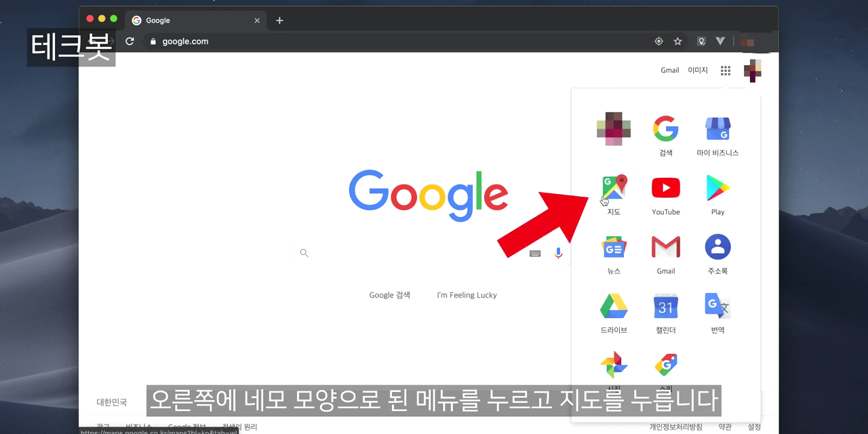Click the magnifier icon in the search box
This screenshot has height=434, width=868.
tap(304, 253)
